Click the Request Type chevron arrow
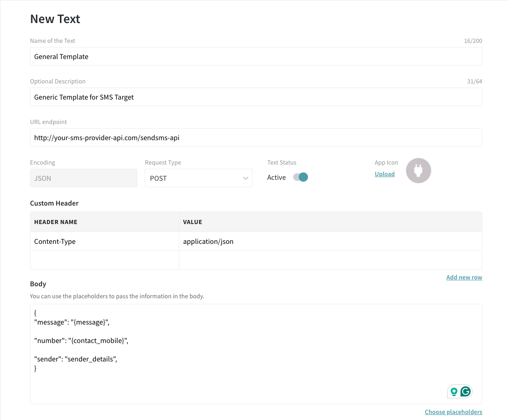The width and height of the screenshot is (508, 420). (246, 178)
